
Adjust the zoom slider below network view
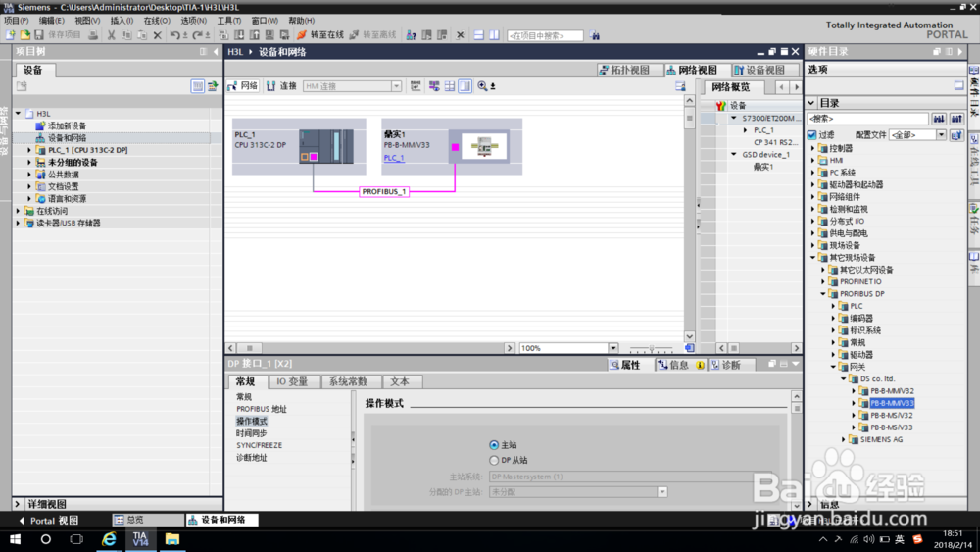[652, 348]
